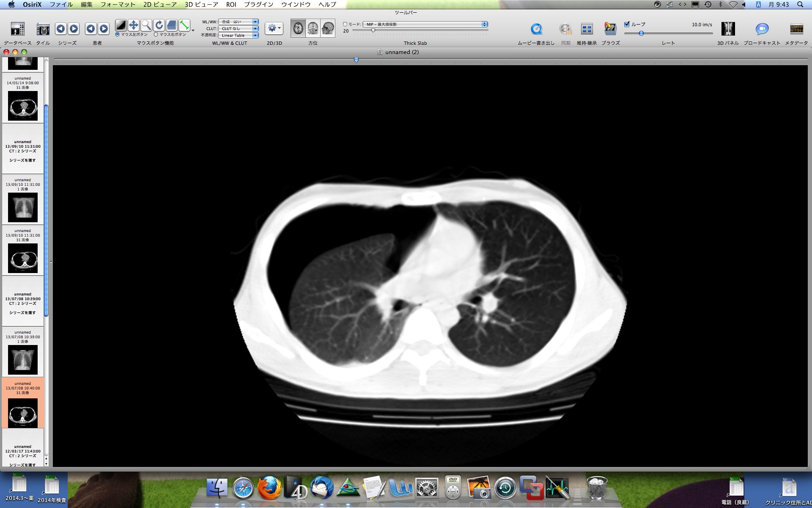The width and height of the screenshot is (812, 508).
Task: Click the Tile (タイル) icon
Action: click(43, 29)
